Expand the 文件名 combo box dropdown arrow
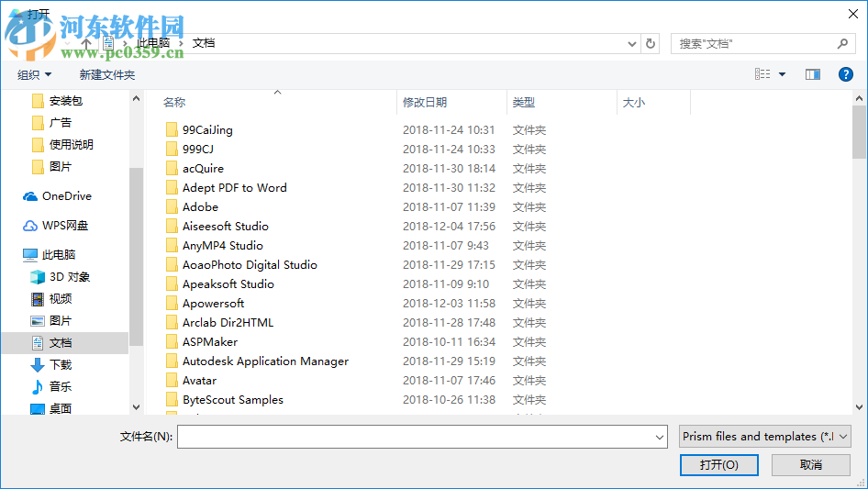Screen dimensions: 868x489 [660, 437]
